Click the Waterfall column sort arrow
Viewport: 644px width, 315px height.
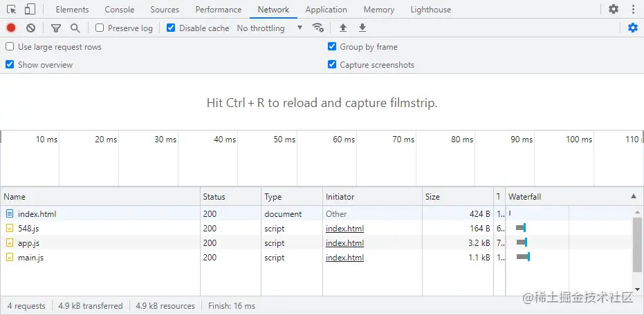(633, 197)
